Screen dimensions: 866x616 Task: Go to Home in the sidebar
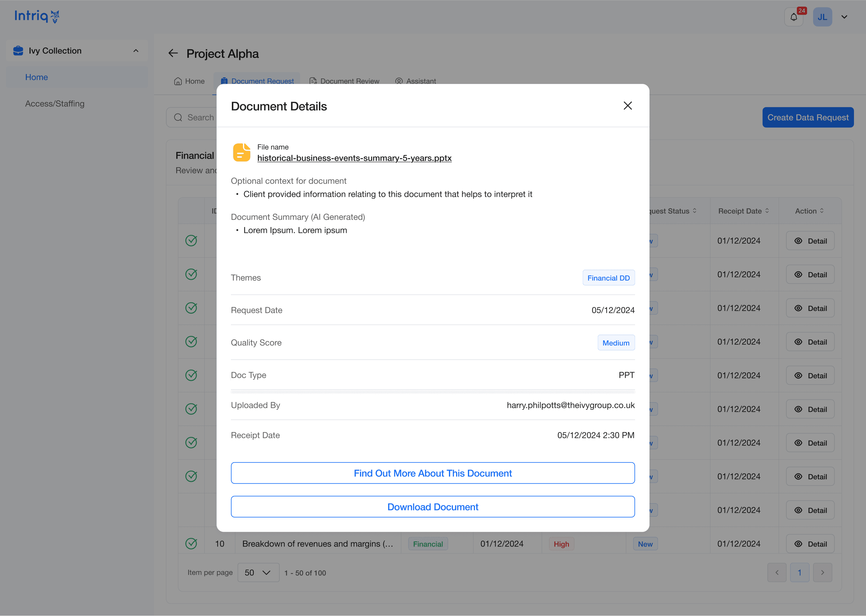77,77
